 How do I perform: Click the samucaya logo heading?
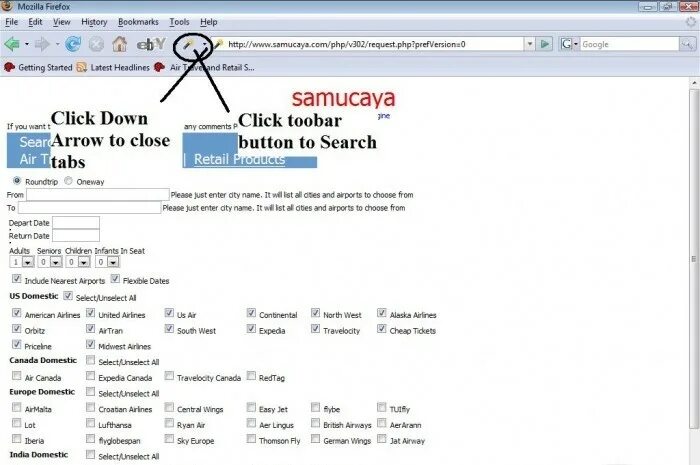[343, 98]
